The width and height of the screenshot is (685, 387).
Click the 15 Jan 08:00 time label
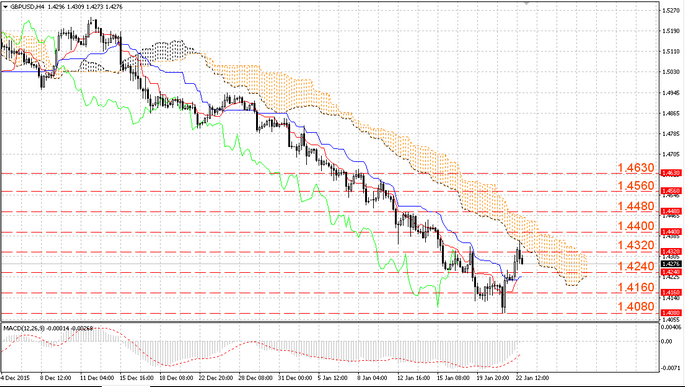click(453, 377)
